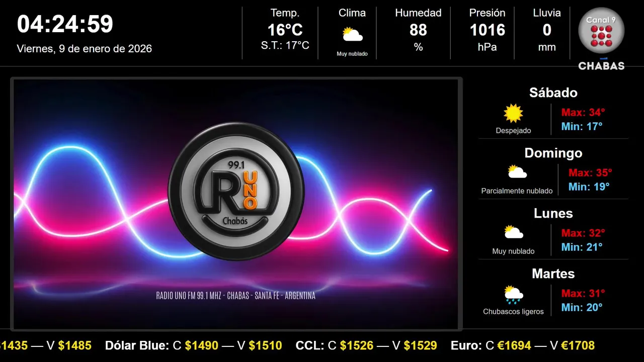The image size is (644, 362).
Task: Click Lunes's very cloudy icon
Action: point(513,232)
